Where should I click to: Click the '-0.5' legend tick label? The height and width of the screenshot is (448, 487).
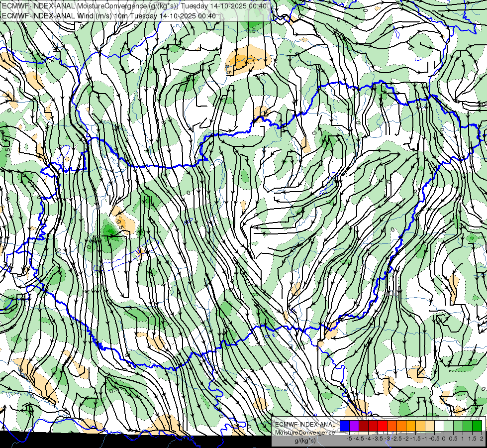pyautogui.click(x=434, y=439)
